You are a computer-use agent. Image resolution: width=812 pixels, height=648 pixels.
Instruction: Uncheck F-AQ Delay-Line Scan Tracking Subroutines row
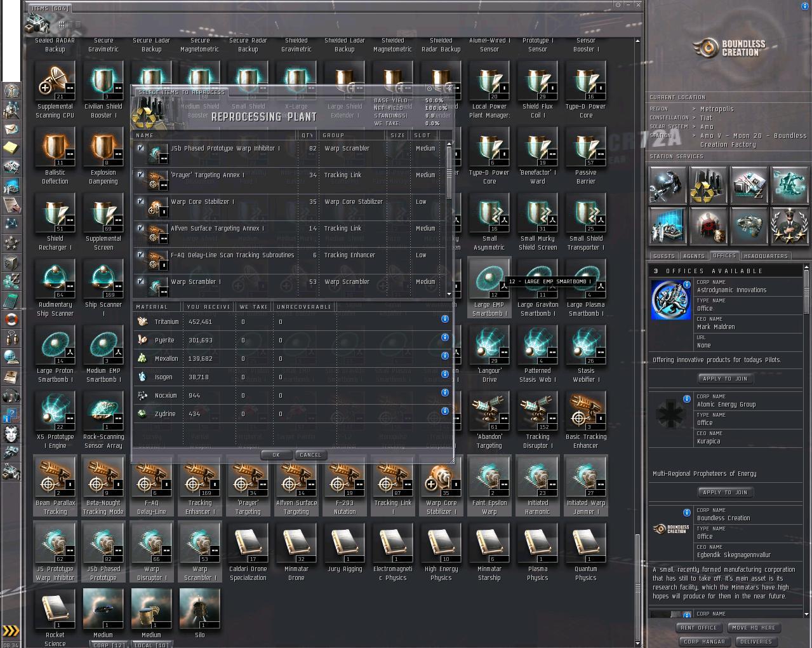[x=140, y=254]
